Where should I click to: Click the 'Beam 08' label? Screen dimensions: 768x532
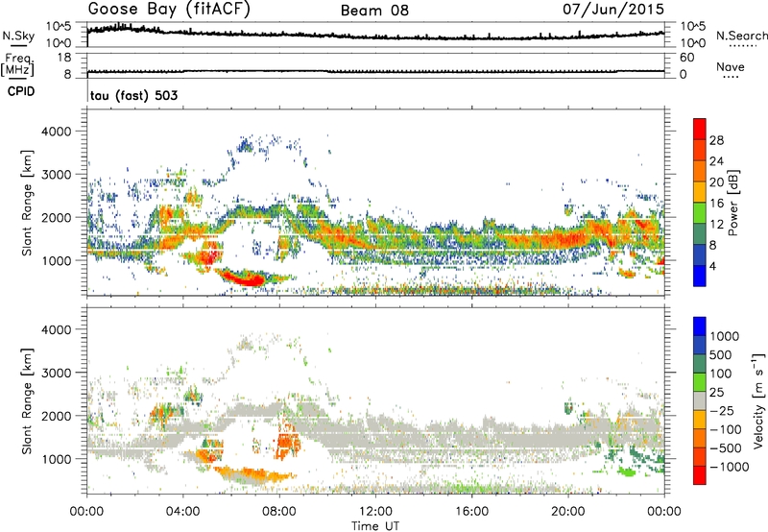(374, 11)
